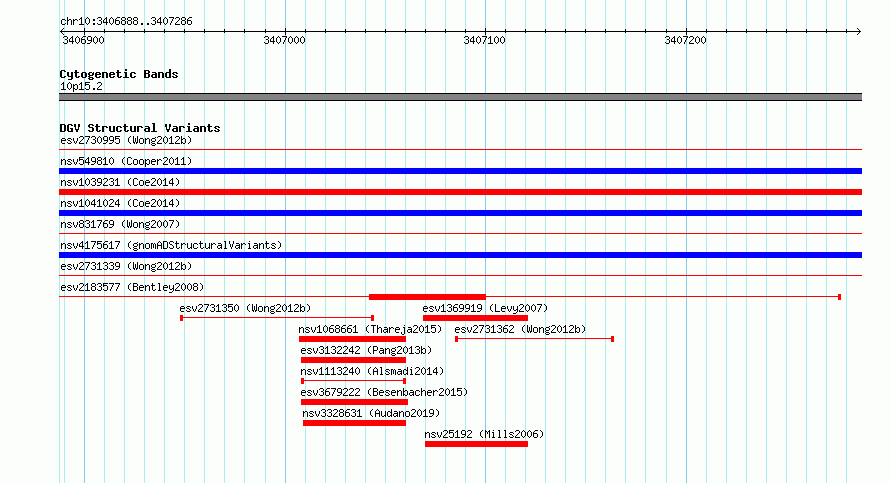Click the ruler's right arrowhead
The width and height of the screenshot is (890, 483).
[859, 32]
